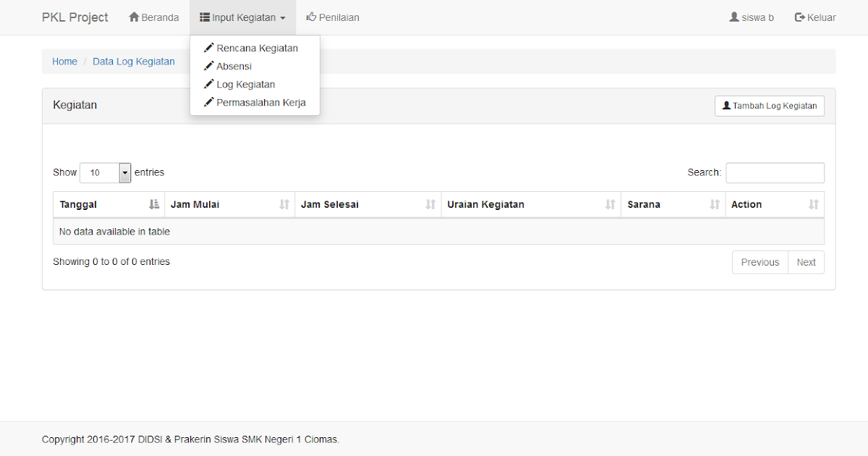Focus the Search input field
Screen dimensions: 868x456
click(x=775, y=173)
